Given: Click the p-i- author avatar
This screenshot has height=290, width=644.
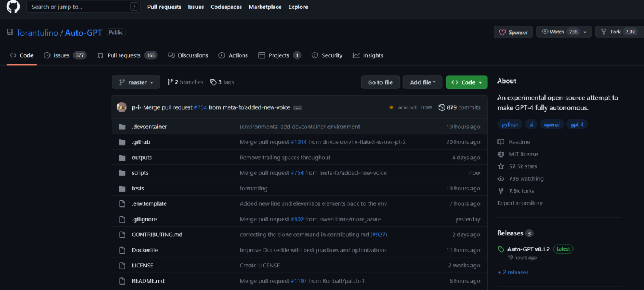Looking at the screenshot, I should (122, 107).
